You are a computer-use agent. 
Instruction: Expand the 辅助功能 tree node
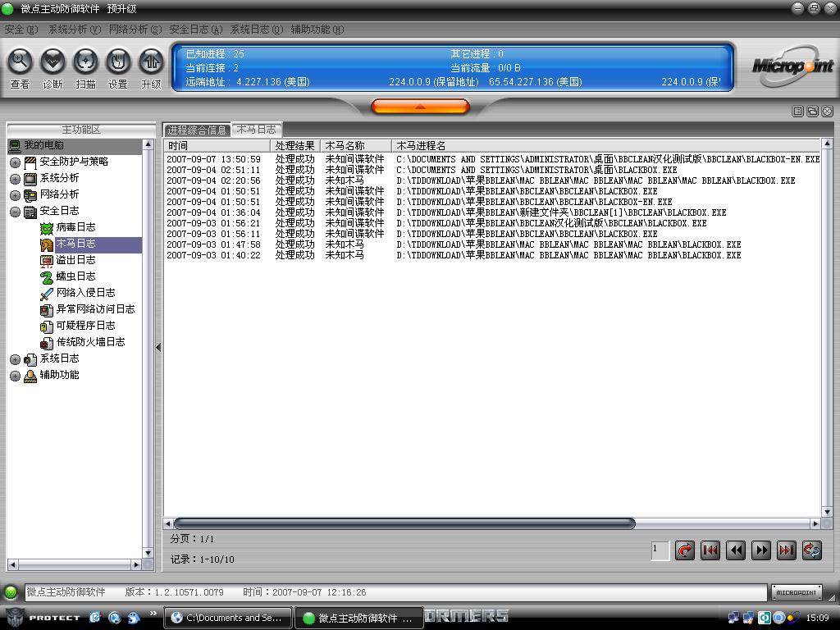point(15,376)
